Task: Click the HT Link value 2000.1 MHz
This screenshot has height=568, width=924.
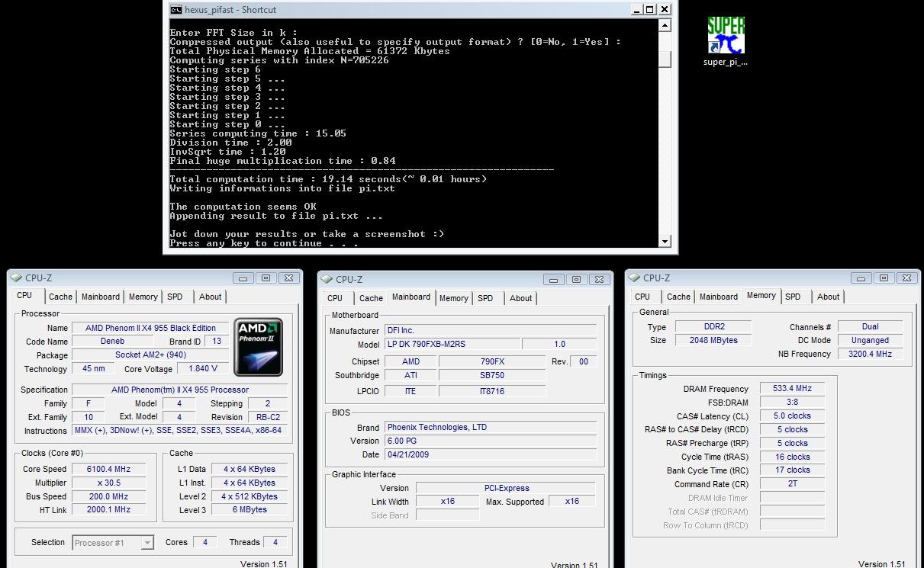Action: (109, 510)
